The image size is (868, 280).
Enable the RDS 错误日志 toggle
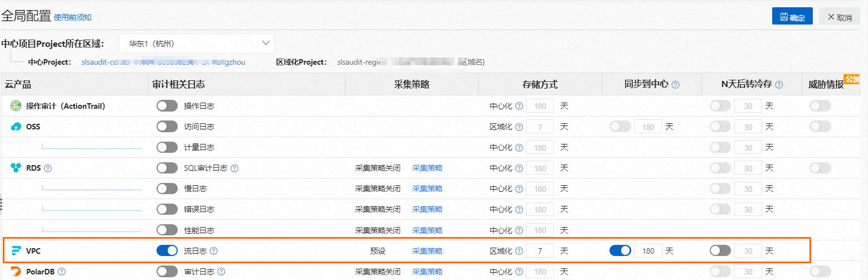pyautogui.click(x=167, y=209)
